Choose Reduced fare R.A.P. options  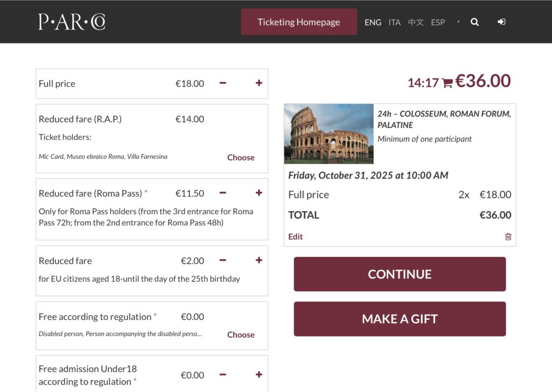tap(240, 157)
